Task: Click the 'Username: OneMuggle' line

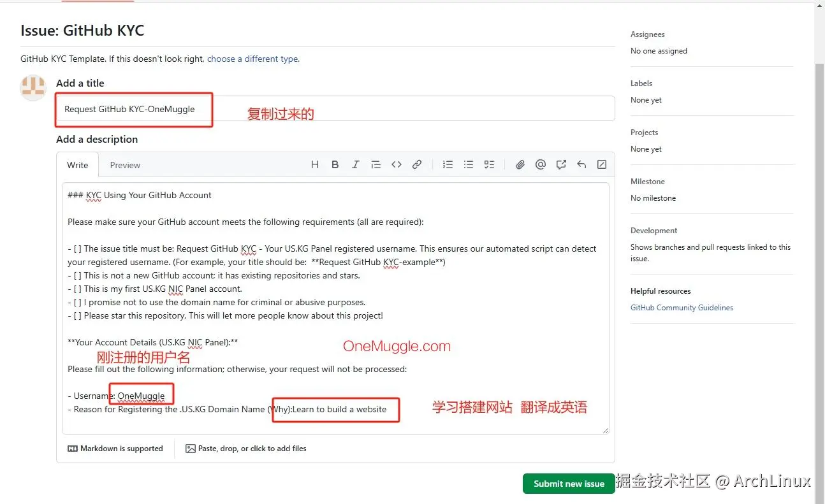Action: (x=116, y=396)
